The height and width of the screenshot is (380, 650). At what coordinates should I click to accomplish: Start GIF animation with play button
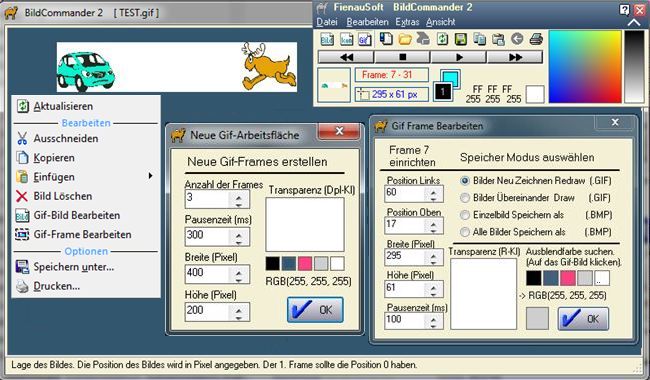(459, 57)
